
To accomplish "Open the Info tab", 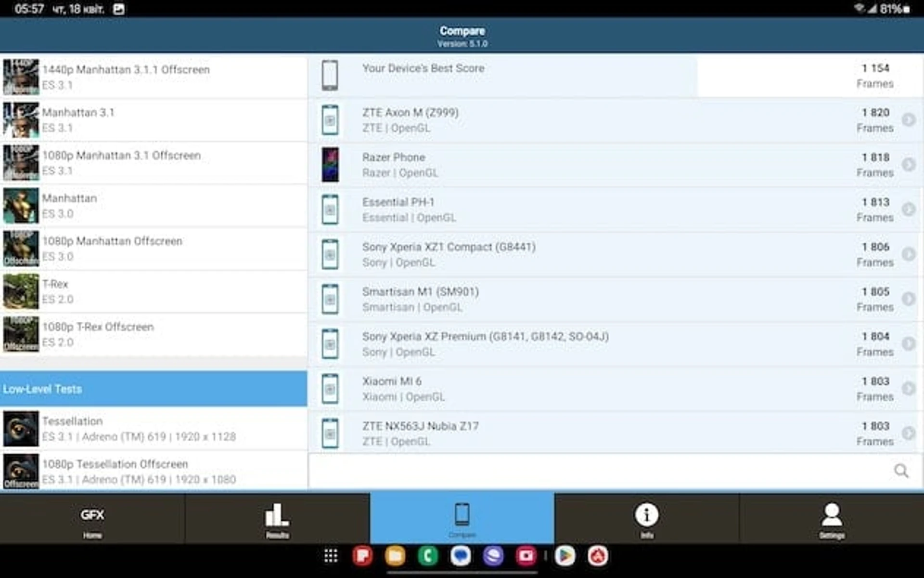I will point(647,519).
